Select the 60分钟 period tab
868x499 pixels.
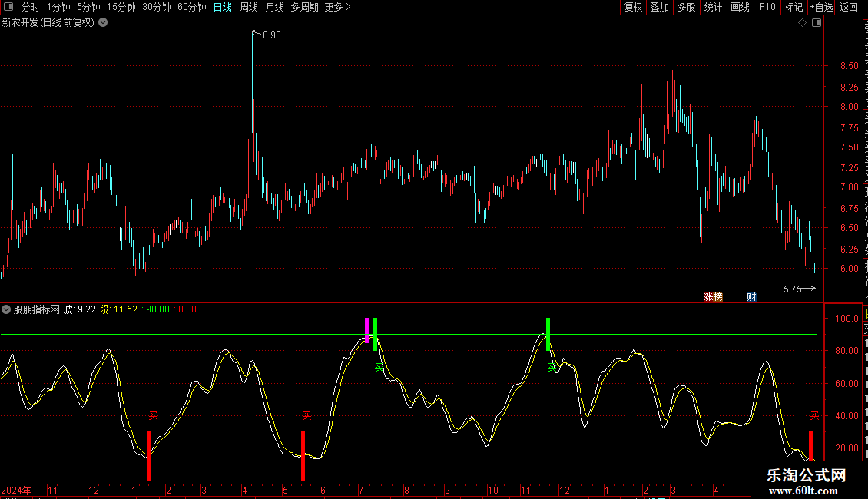point(192,7)
